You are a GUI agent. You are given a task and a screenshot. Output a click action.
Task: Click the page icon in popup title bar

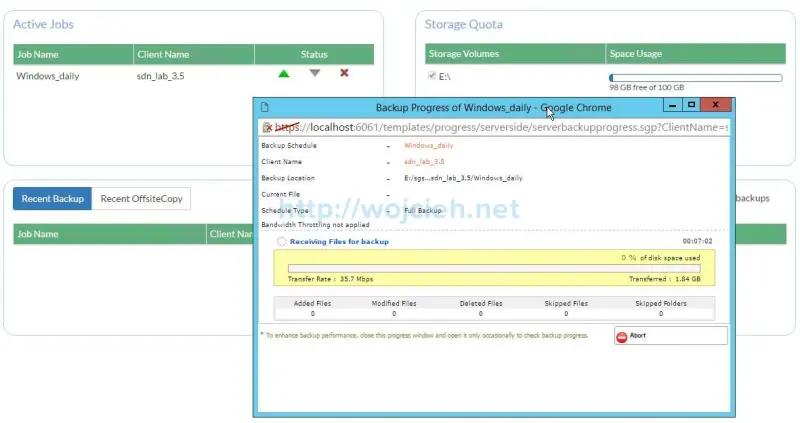tap(264, 107)
